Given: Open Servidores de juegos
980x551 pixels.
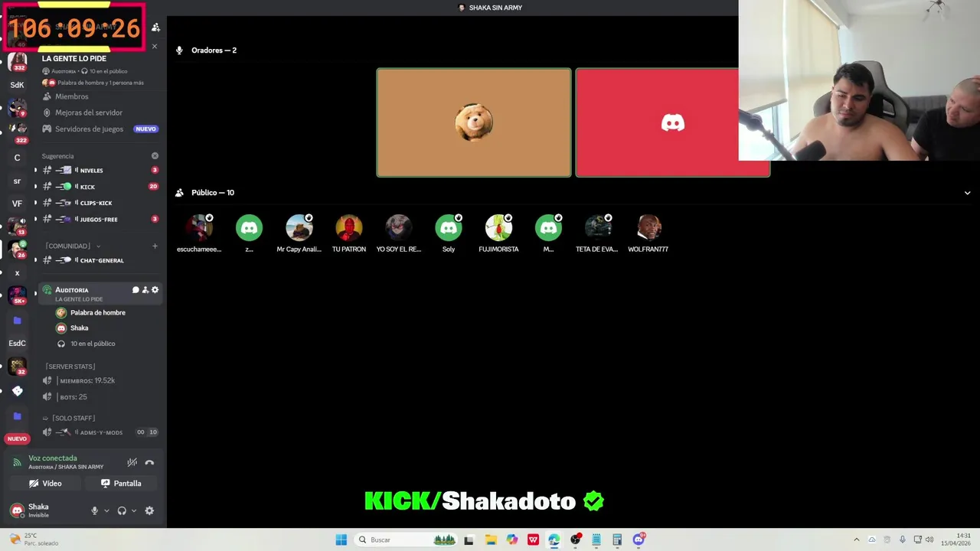Looking at the screenshot, I should coord(100,129).
